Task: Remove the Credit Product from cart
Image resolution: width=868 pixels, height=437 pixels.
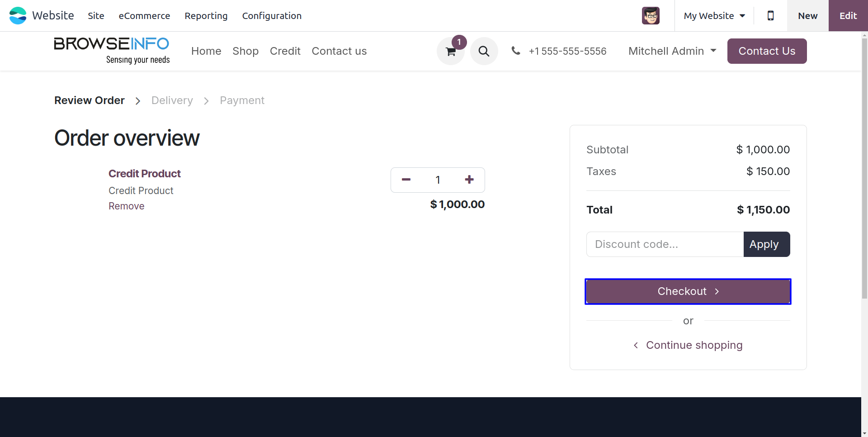Action: pyautogui.click(x=126, y=206)
